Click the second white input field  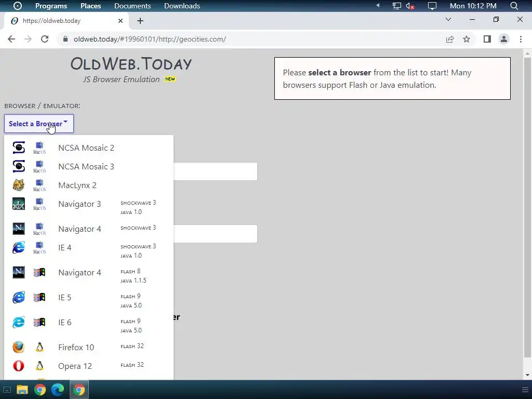coord(216,233)
